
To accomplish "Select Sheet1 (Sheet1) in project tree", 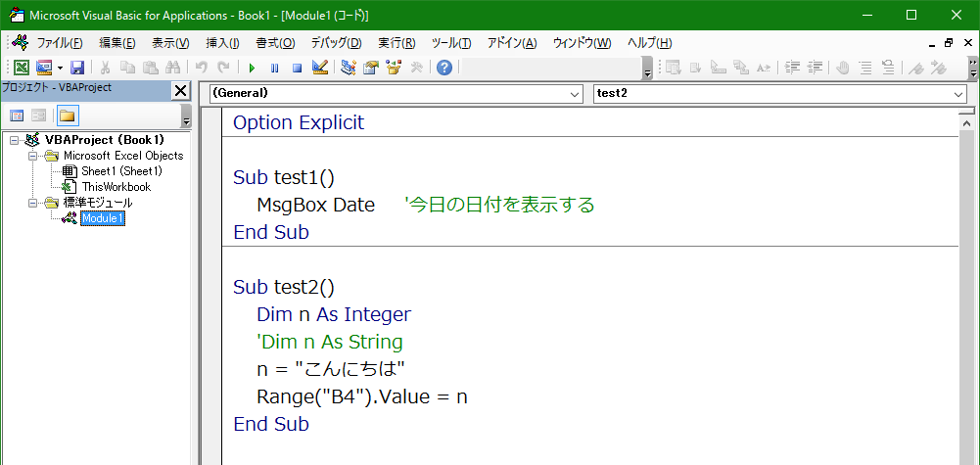I will [x=121, y=170].
